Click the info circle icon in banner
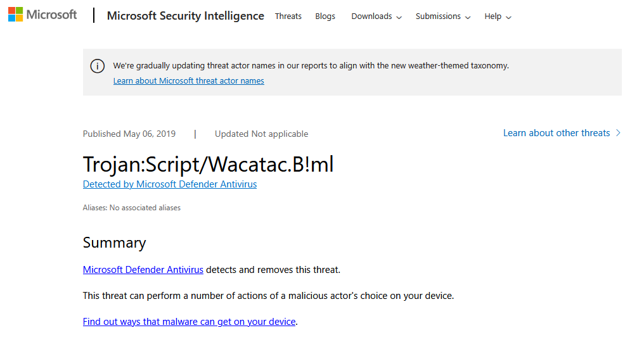 click(x=98, y=66)
